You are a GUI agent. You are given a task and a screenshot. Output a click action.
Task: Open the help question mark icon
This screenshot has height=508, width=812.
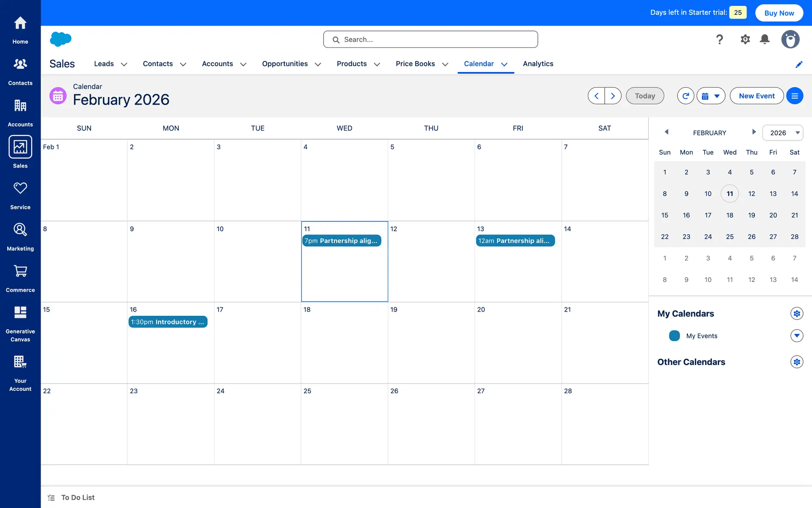[719, 39]
